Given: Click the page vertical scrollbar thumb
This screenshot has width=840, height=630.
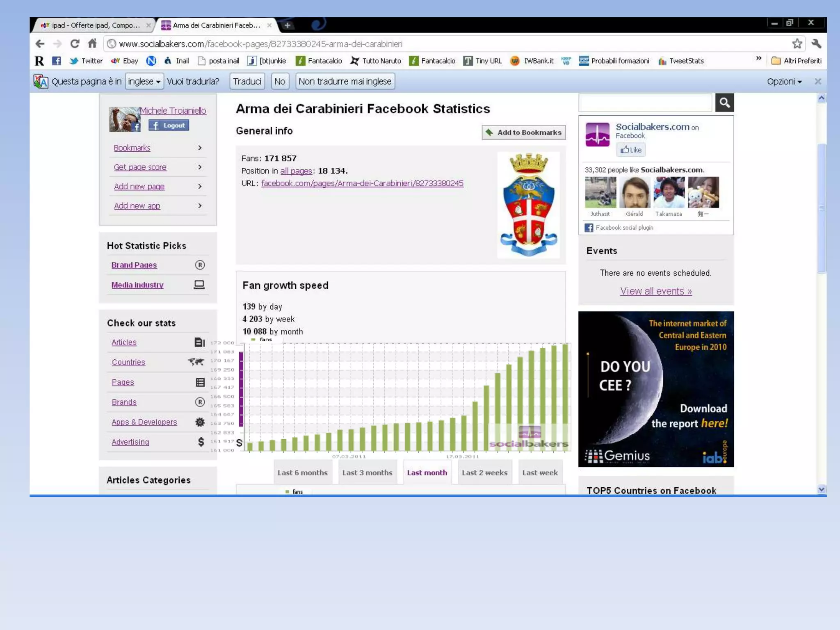Looking at the screenshot, I should [821, 208].
